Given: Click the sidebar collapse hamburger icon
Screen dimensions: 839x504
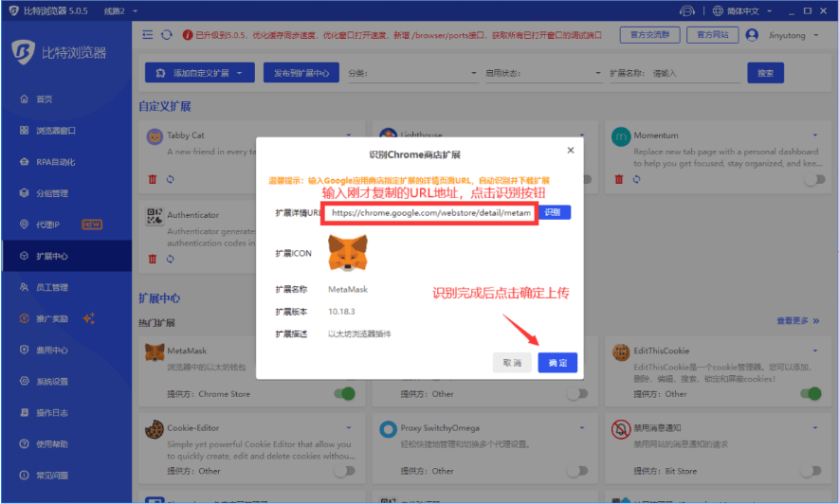Looking at the screenshot, I should (x=147, y=35).
